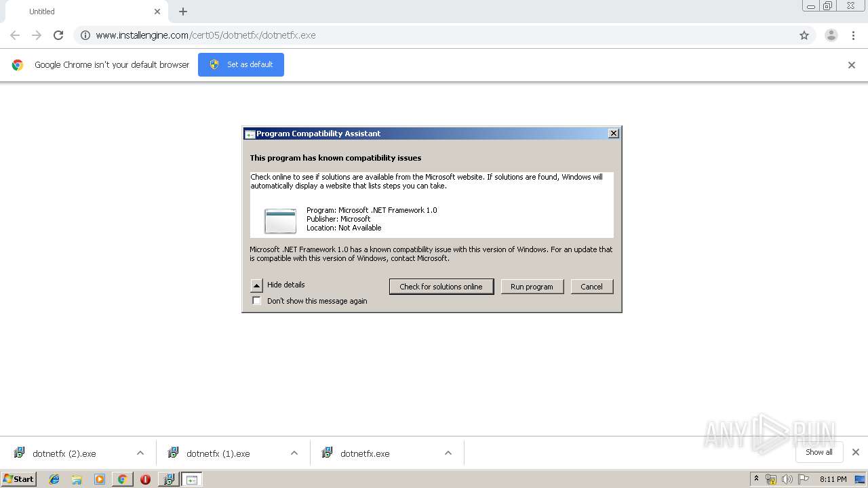This screenshot has width=868, height=488.
Task: Open a new Chrome tab
Action: click(183, 12)
